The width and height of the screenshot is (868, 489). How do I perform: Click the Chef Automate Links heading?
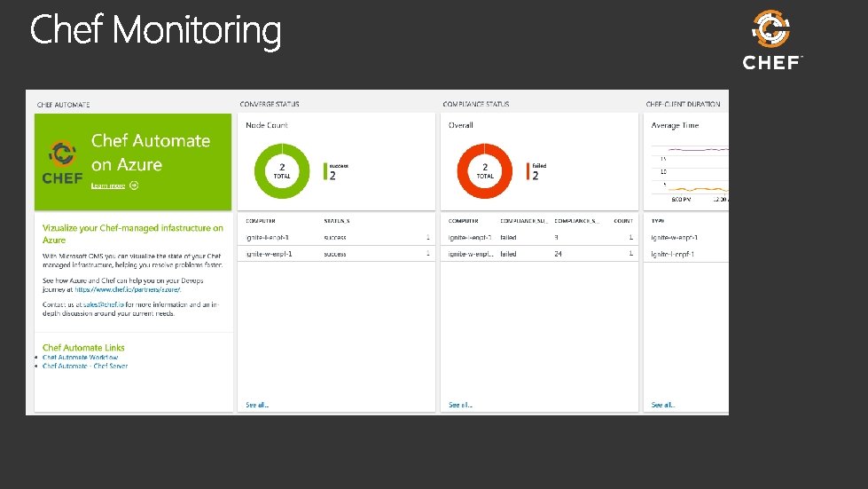[83, 347]
